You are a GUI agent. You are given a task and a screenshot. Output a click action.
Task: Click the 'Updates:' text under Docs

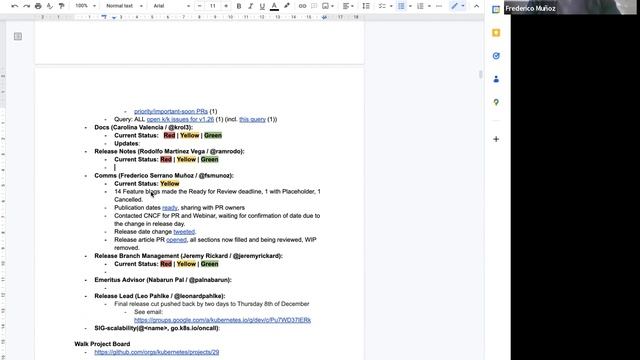pyautogui.click(x=127, y=143)
